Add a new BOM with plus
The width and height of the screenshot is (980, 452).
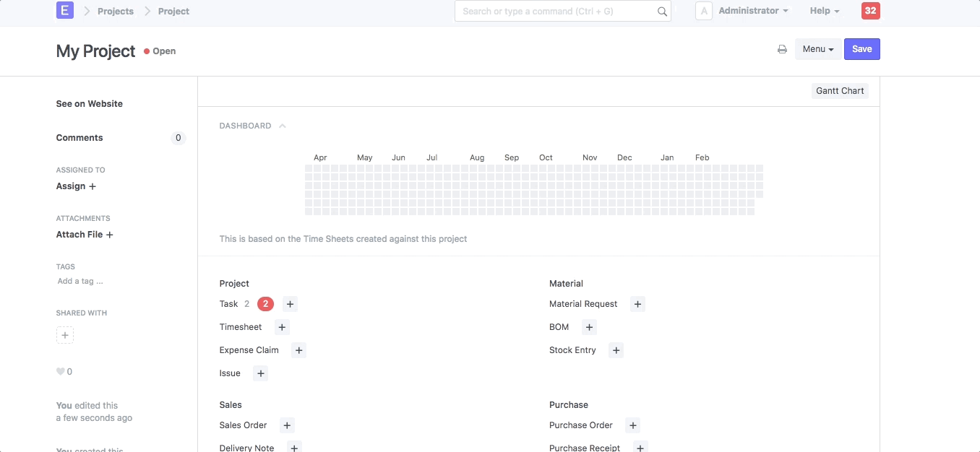tap(589, 327)
